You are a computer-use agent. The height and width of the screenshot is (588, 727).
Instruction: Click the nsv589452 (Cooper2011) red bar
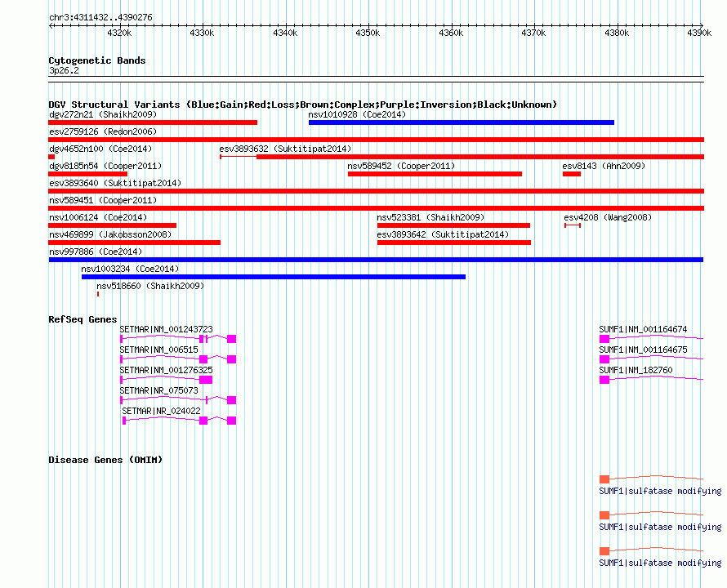[x=435, y=174]
